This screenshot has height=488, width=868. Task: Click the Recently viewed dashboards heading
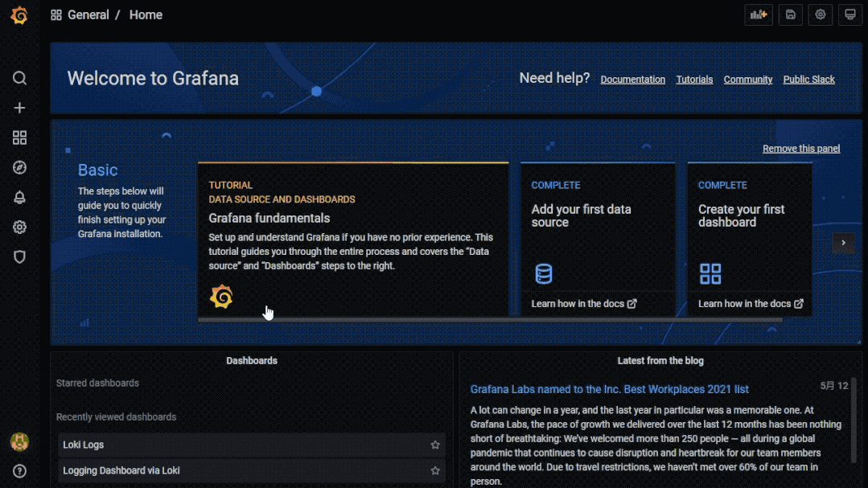coord(117,417)
